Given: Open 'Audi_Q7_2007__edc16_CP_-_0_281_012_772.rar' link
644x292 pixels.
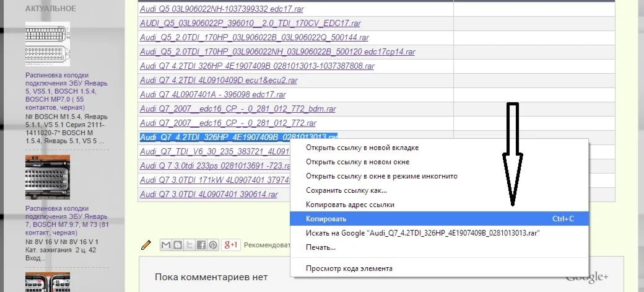Looking at the screenshot, I should (x=228, y=123).
